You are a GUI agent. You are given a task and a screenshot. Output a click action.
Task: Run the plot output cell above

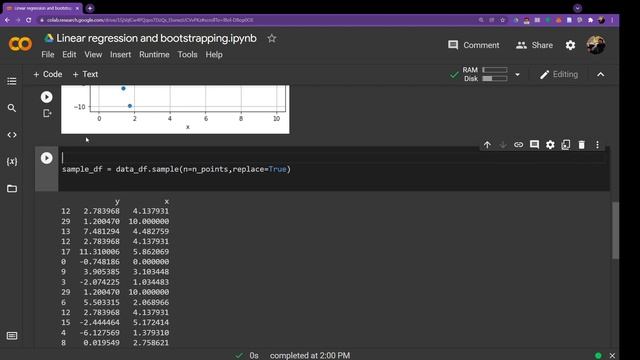click(x=47, y=97)
